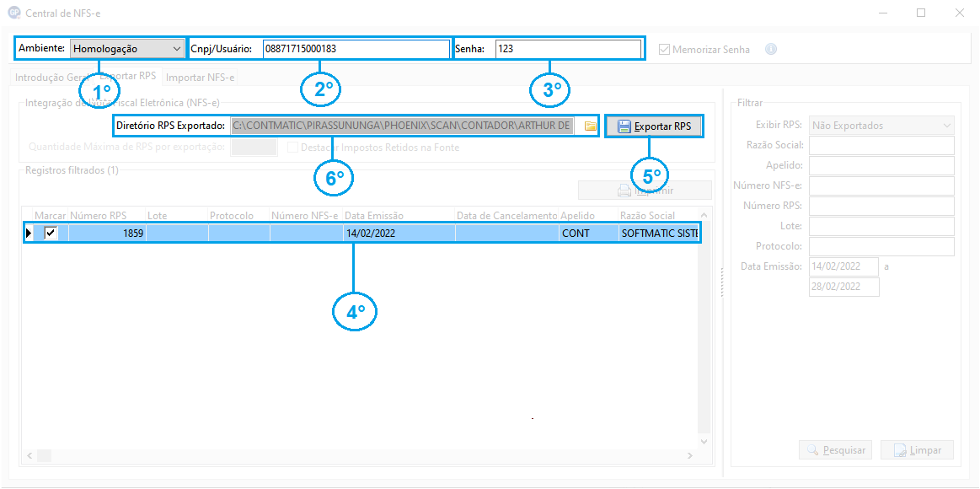Click the Número RPS column header
Screen dimensions: 980x489
[x=106, y=215]
